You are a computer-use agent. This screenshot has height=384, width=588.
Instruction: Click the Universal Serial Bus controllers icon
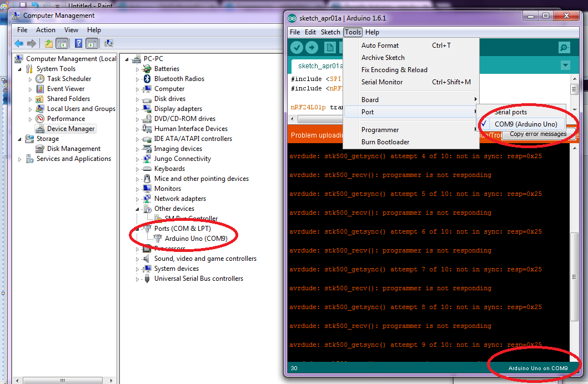coord(147,279)
